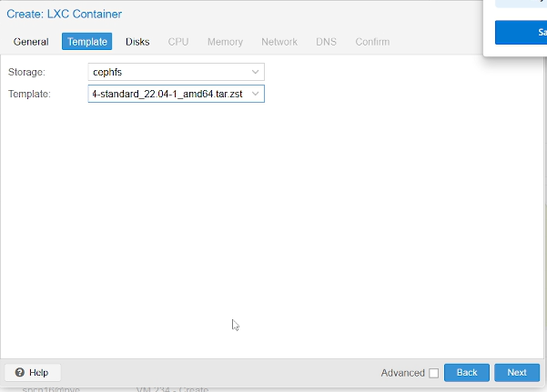The width and height of the screenshot is (547, 392).
Task: Expand the Template dropdown arrow
Action: coord(256,94)
